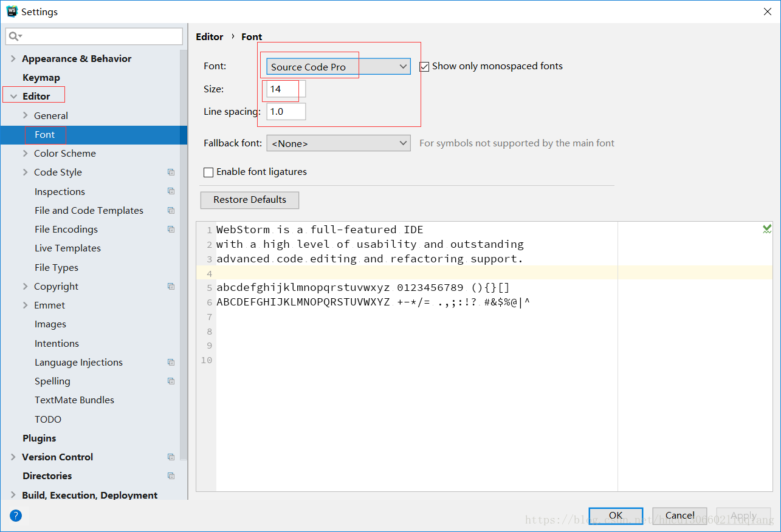Open Spelling settings

(x=52, y=381)
